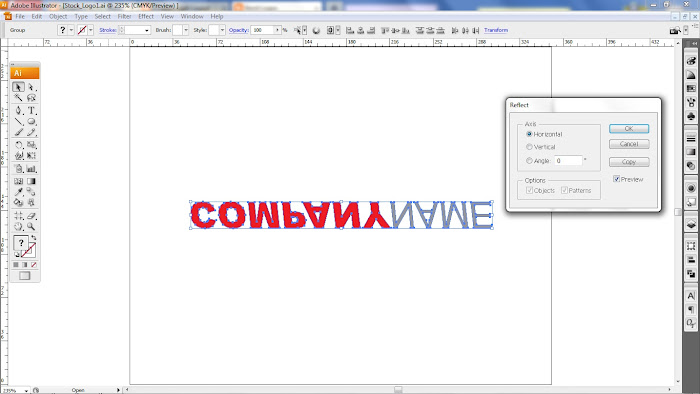The image size is (700, 394).
Task: Click the stroke color swatch in toolbox
Action: click(28, 250)
